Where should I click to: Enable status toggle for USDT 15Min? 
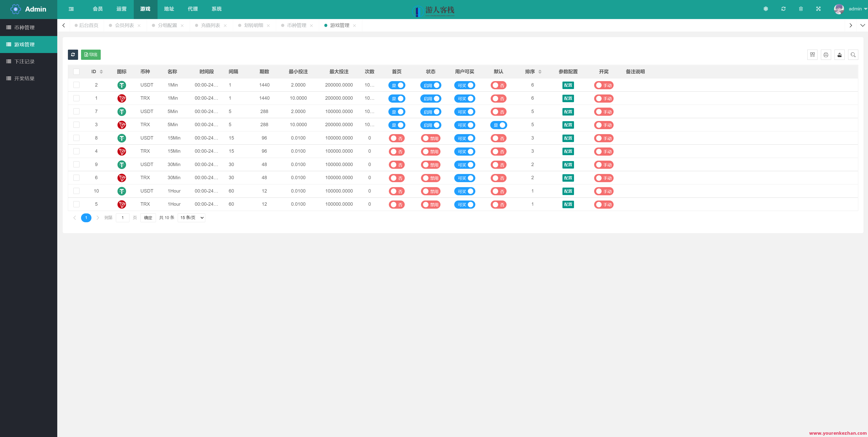pos(430,138)
